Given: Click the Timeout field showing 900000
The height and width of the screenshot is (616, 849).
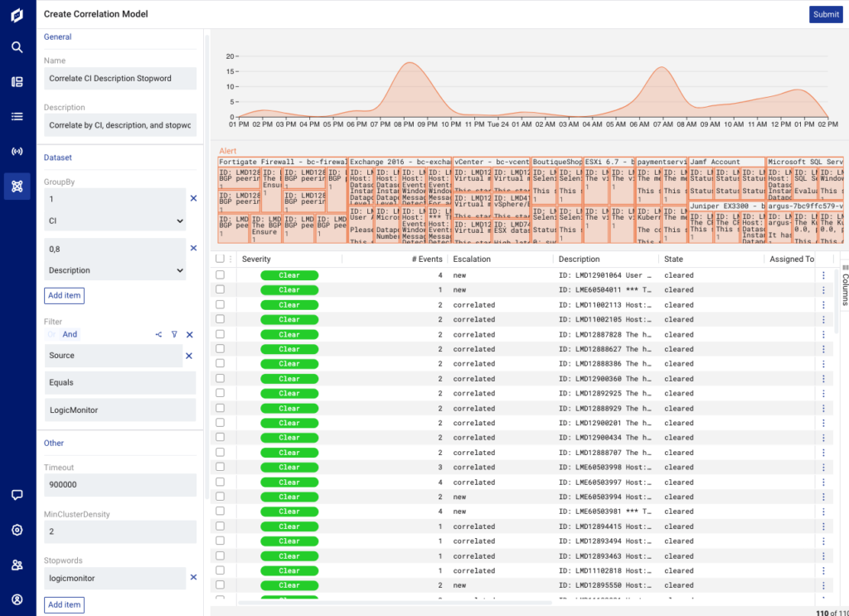Looking at the screenshot, I should 120,484.
